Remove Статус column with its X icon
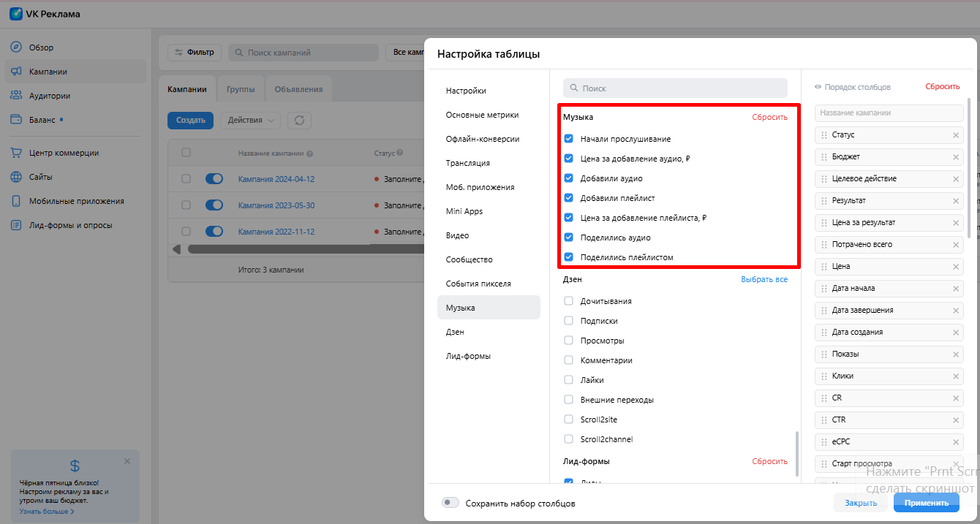Image resolution: width=980 pixels, height=524 pixels. click(955, 135)
